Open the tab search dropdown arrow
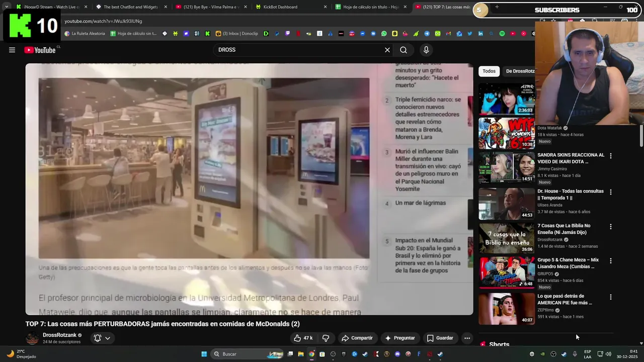This screenshot has width=644, height=362. point(6,7)
